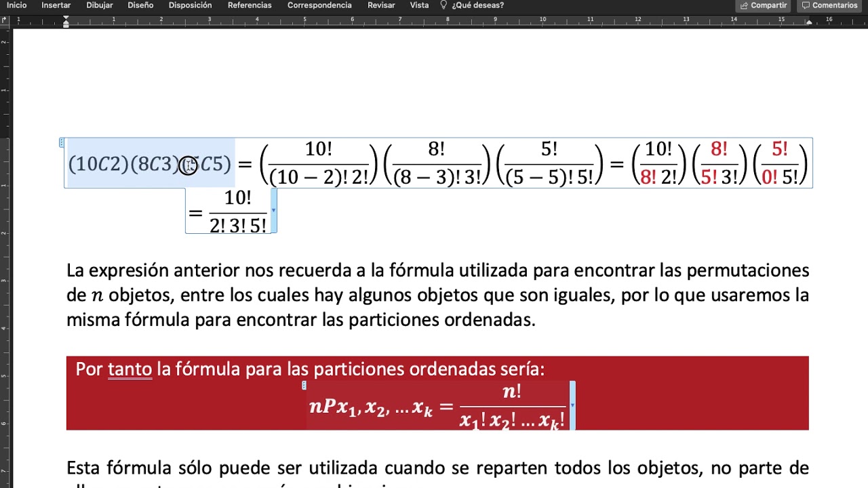Click the Compartir button
Viewport: 868px width, 488px height.
pos(763,5)
